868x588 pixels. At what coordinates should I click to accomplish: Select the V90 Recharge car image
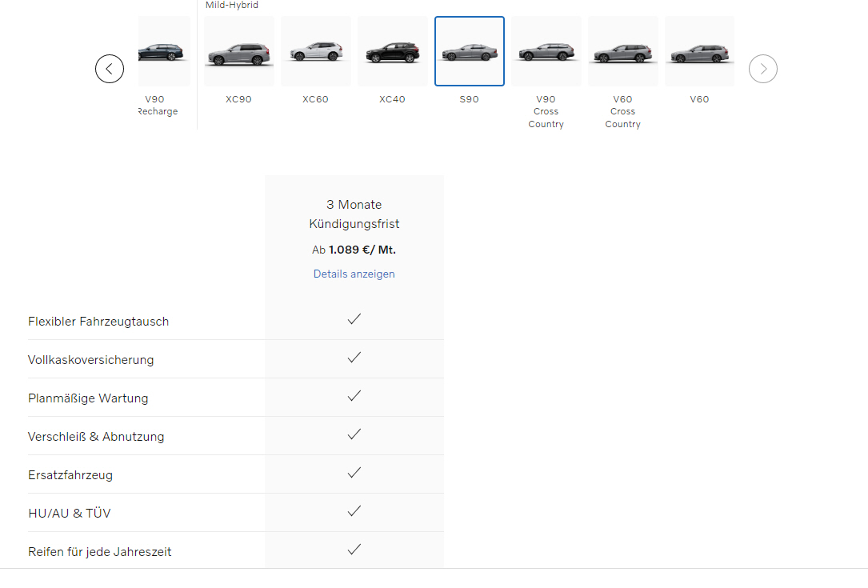164,52
